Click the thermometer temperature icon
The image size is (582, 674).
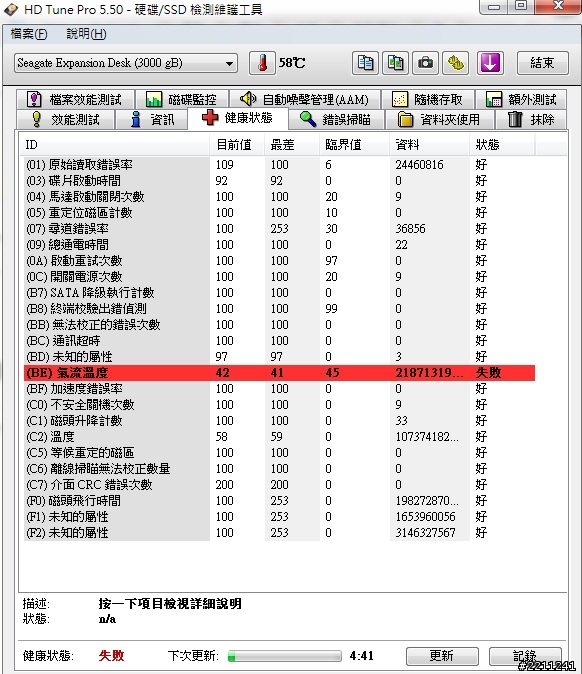click(262, 63)
